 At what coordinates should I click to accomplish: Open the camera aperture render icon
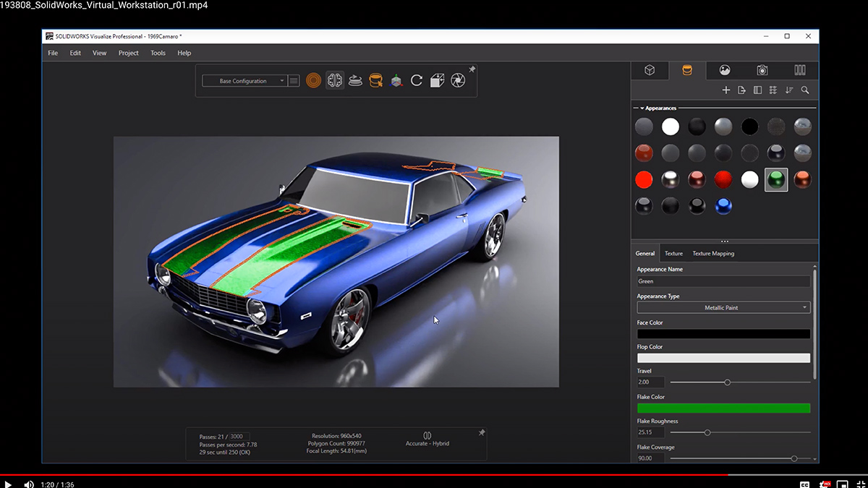[x=458, y=81]
